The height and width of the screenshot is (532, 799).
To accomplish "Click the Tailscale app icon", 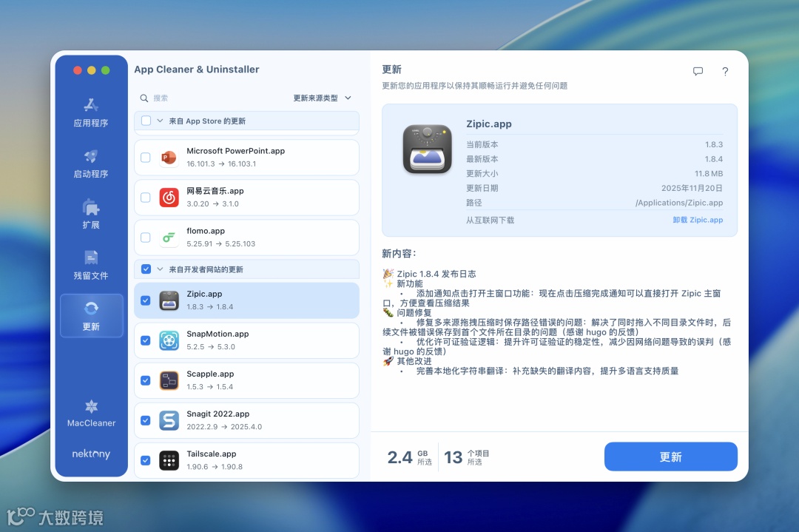I will [169, 461].
